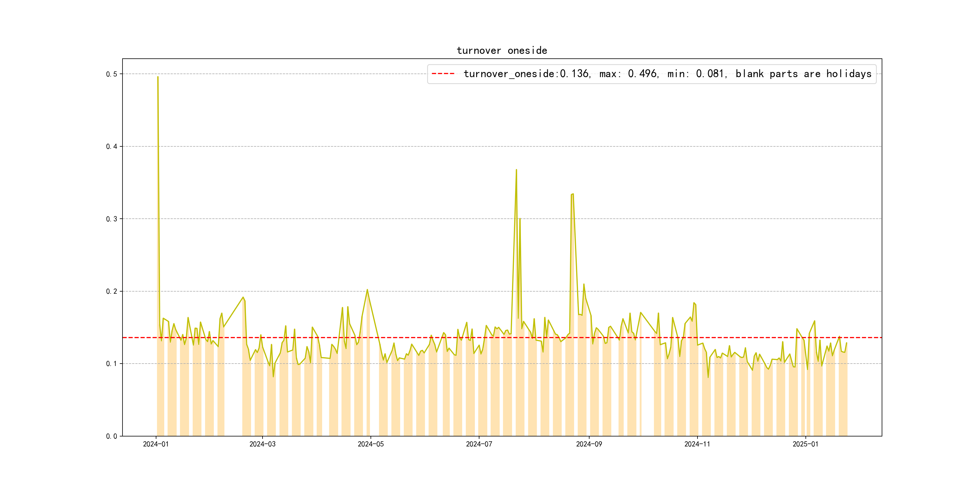Click the highest peak near 0.496 in January 2024
This screenshot has height=490, width=980.
(x=158, y=77)
